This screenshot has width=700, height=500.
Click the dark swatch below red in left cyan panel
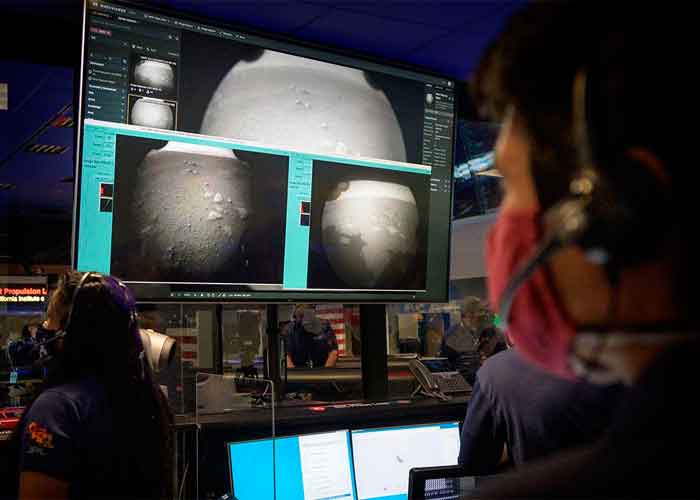pyautogui.click(x=106, y=204)
